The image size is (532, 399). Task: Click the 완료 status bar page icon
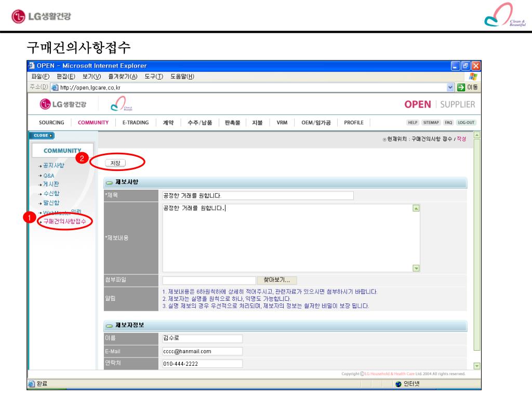click(x=32, y=384)
